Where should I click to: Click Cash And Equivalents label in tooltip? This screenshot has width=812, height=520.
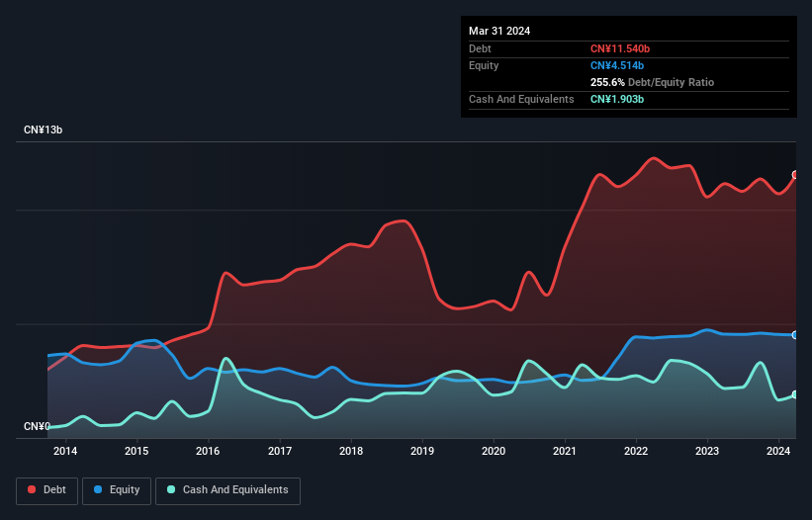click(521, 99)
